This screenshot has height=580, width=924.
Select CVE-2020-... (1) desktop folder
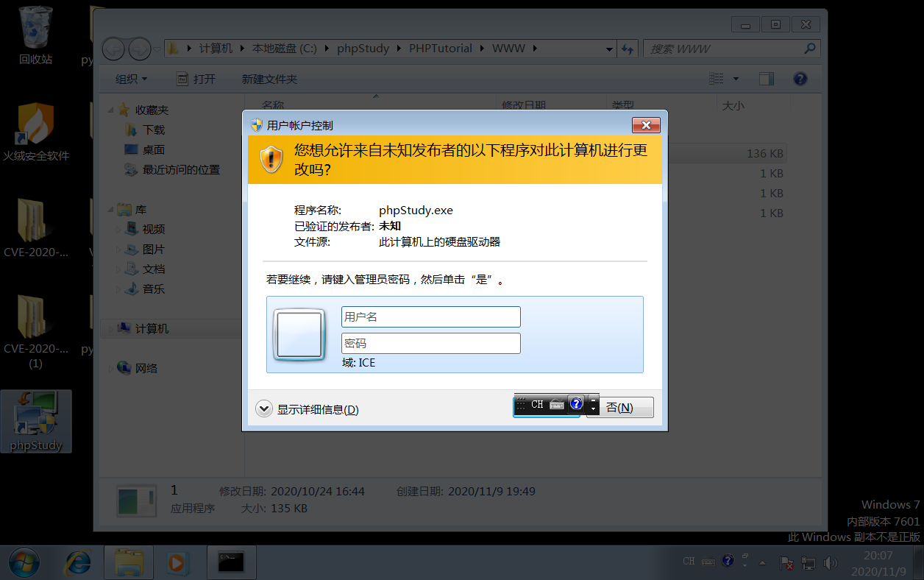click(x=35, y=333)
